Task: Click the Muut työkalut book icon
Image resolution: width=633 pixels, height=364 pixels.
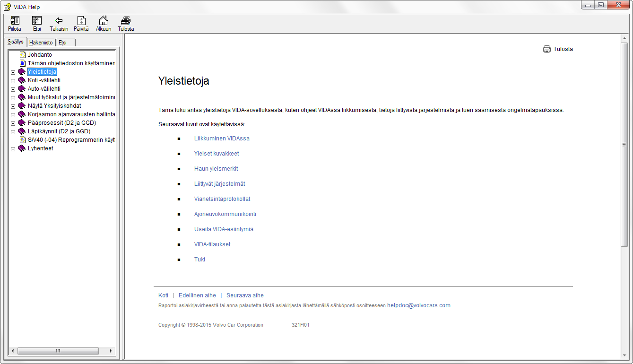Action: (22, 97)
